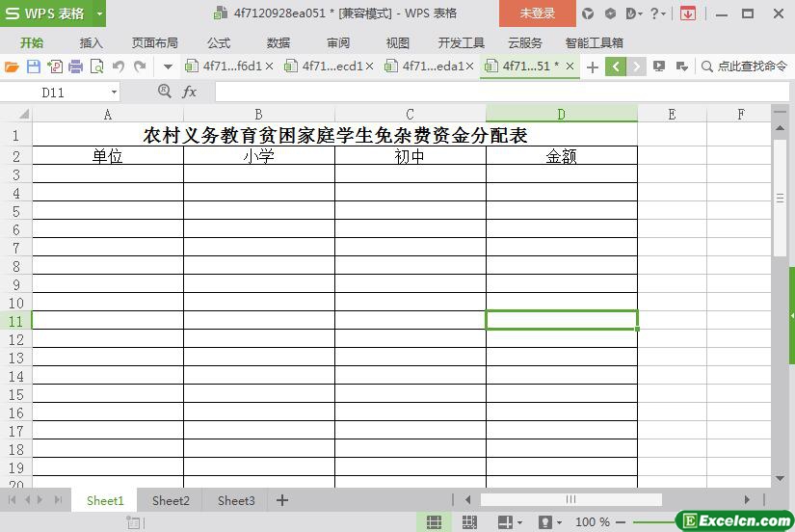Click the presentation screen icon in tab bar
The height and width of the screenshot is (532, 795).
659,66
